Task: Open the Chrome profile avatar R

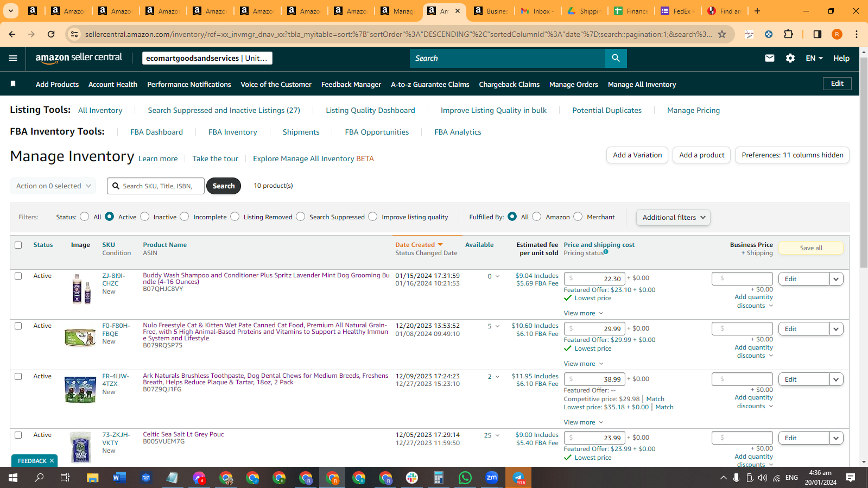Action: click(837, 34)
